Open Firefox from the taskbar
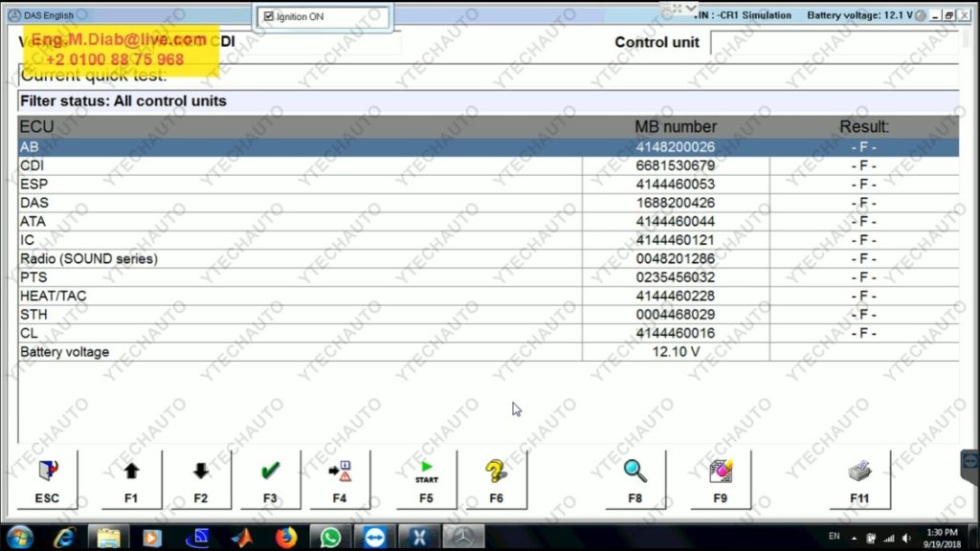 286,537
